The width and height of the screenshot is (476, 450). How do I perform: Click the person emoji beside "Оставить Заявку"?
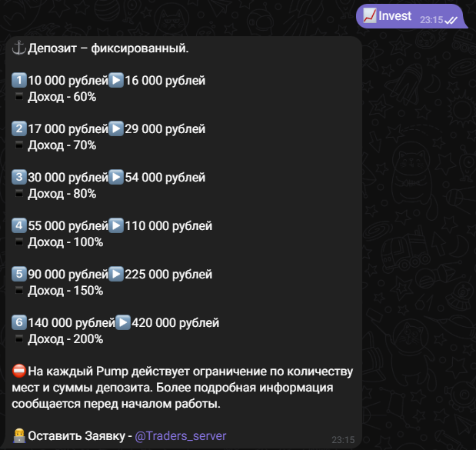click(19, 436)
